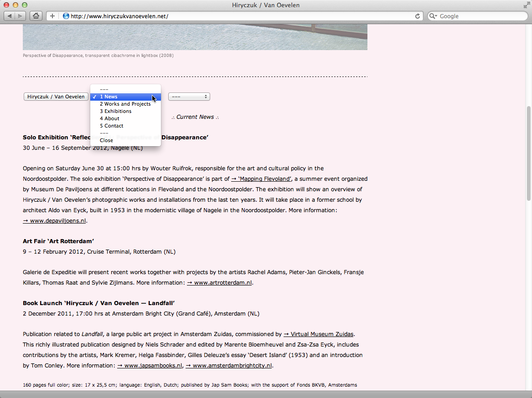Pick '4 About' from the dropdown list
Viewport: 532px width, 398px height.
pyautogui.click(x=109, y=118)
